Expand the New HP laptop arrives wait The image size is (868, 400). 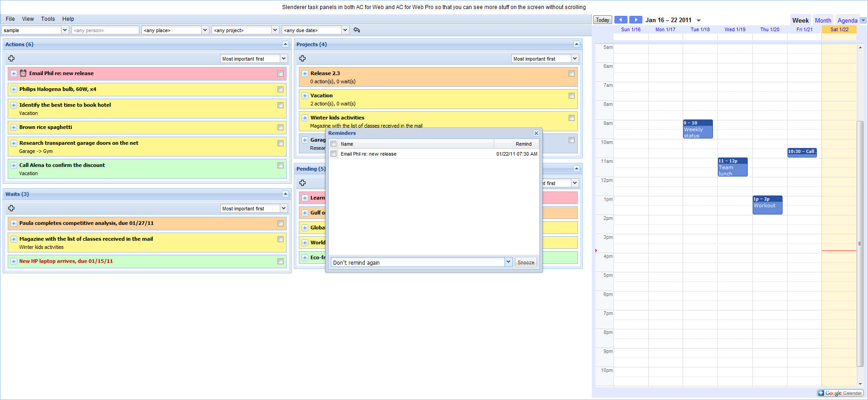coord(14,261)
